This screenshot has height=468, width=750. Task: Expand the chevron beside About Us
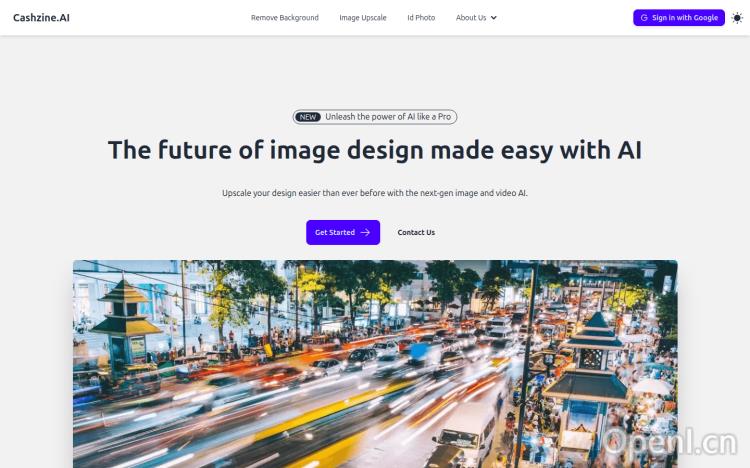coord(494,18)
